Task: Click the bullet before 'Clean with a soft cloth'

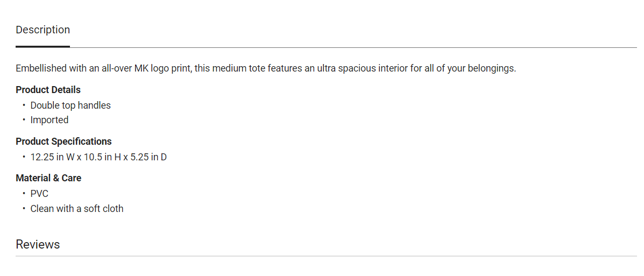Action: point(24,209)
